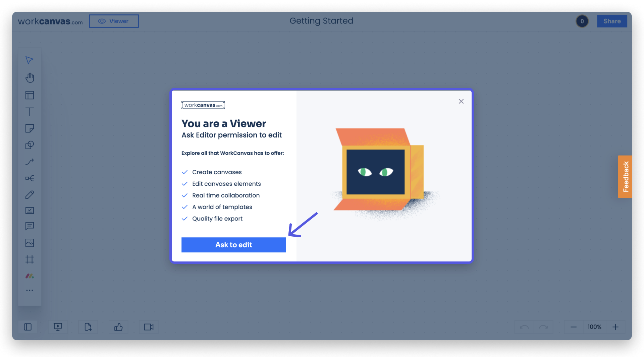The height and width of the screenshot is (357, 644).
Task: Select the comment tool
Action: 30,226
